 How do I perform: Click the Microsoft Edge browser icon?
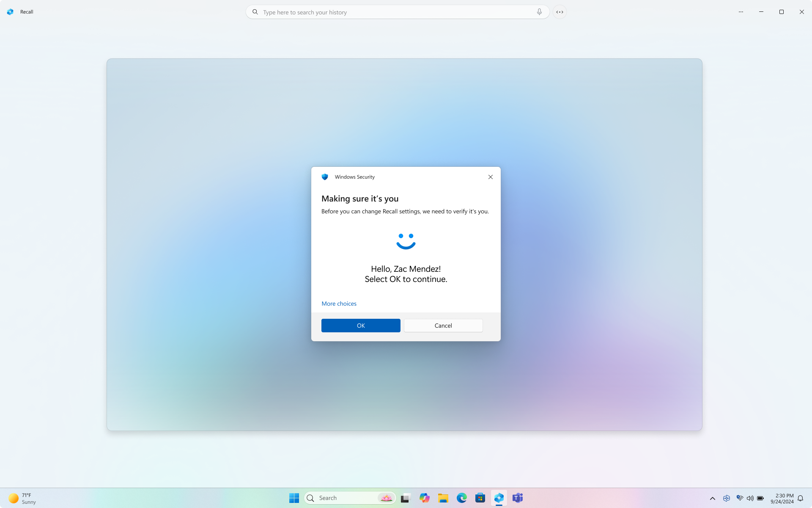tap(461, 498)
